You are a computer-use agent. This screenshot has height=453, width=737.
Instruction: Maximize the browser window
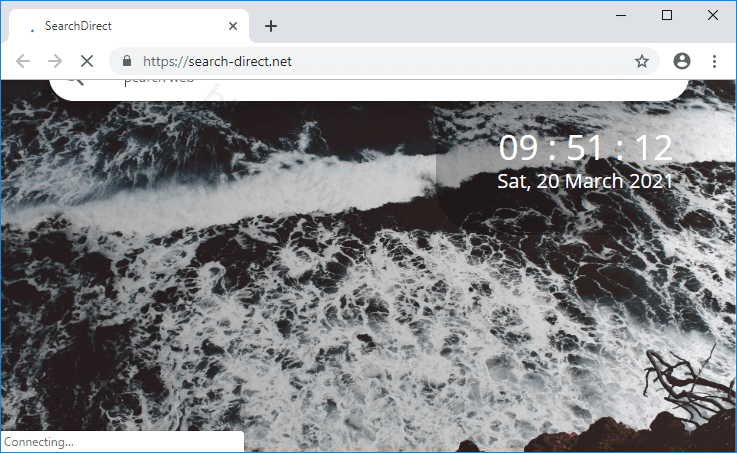coord(666,16)
